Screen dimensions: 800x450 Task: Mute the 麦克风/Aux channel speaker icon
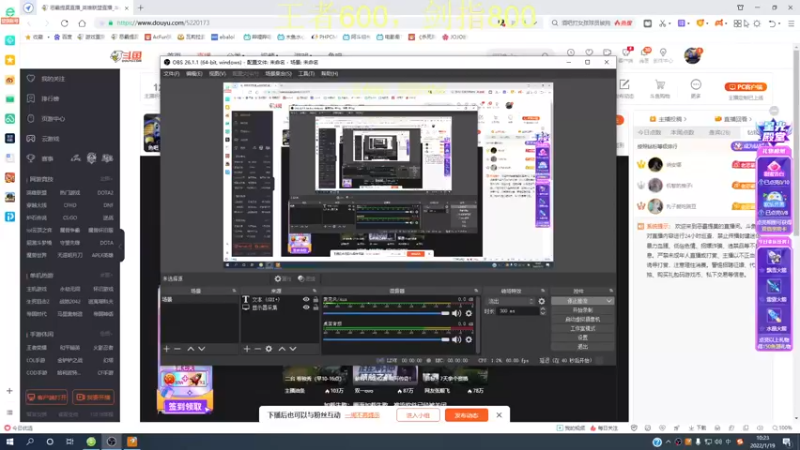[457, 313]
